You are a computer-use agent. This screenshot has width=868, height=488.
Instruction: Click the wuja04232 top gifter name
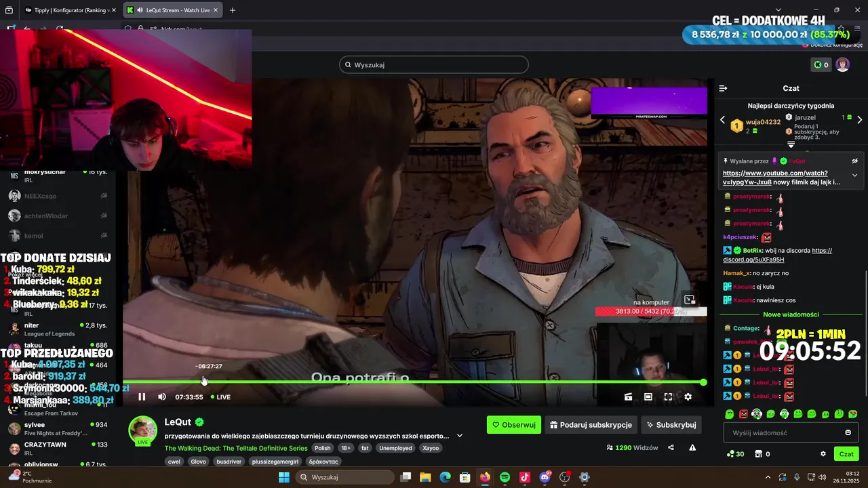coord(763,122)
